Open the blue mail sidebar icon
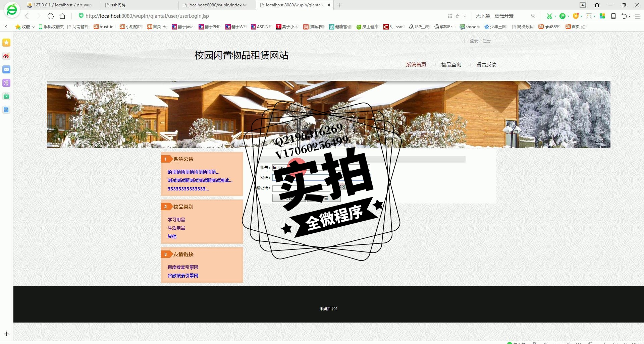This screenshot has height=344, width=644. click(x=6, y=69)
